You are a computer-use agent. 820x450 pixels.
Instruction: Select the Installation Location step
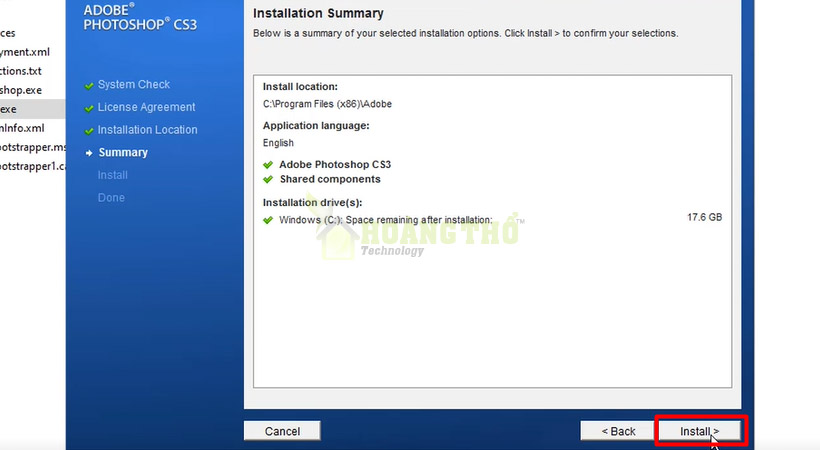(x=147, y=129)
